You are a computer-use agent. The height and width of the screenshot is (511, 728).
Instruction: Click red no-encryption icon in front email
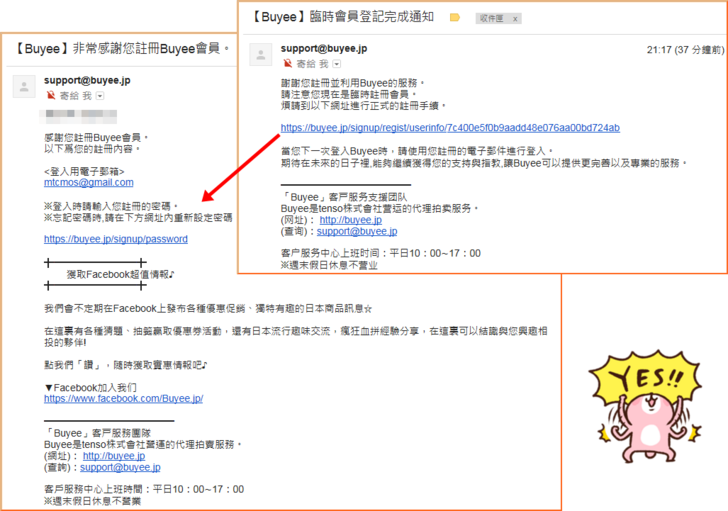287,63
